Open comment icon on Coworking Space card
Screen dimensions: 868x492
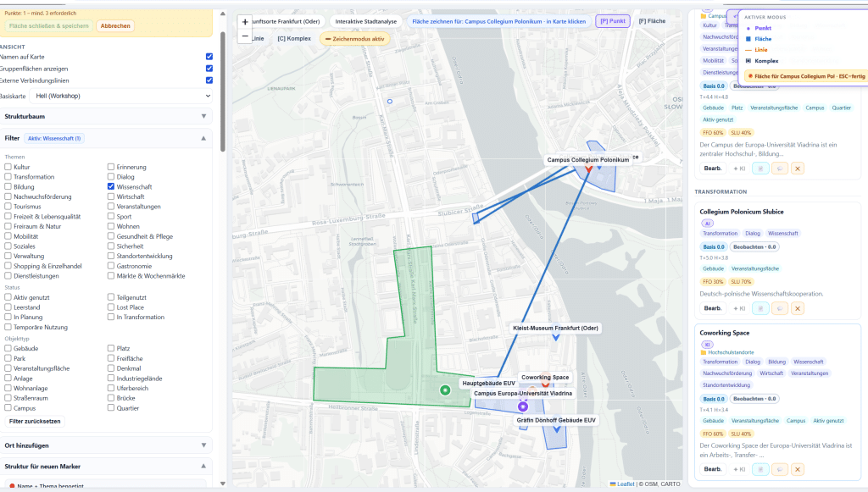pyautogui.click(x=780, y=469)
